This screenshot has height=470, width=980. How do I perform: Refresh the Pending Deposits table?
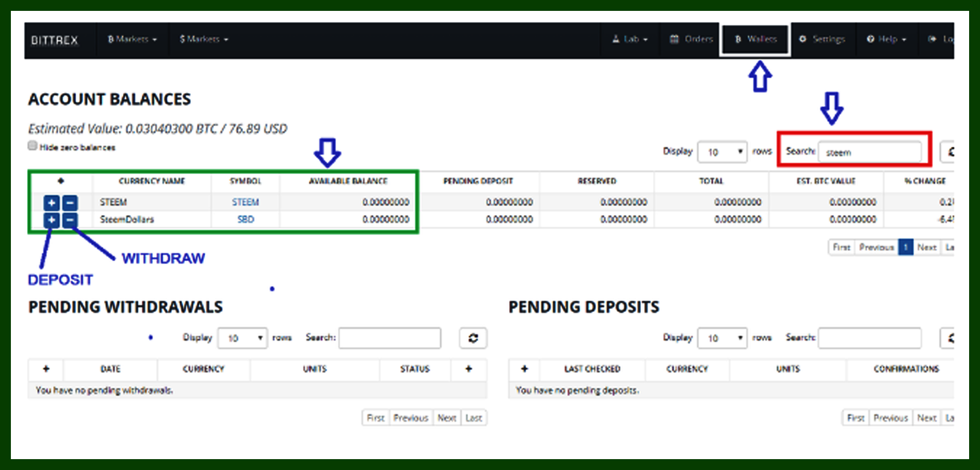(x=948, y=338)
